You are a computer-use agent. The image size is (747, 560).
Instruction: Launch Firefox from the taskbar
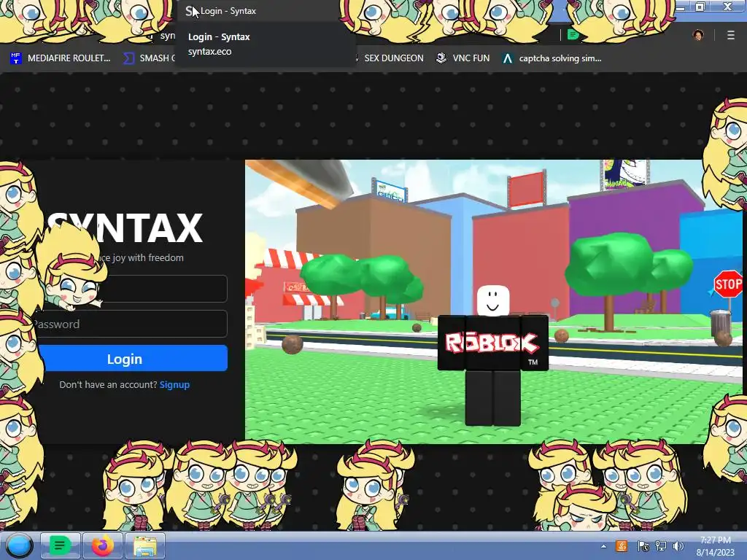click(x=103, y=545)
